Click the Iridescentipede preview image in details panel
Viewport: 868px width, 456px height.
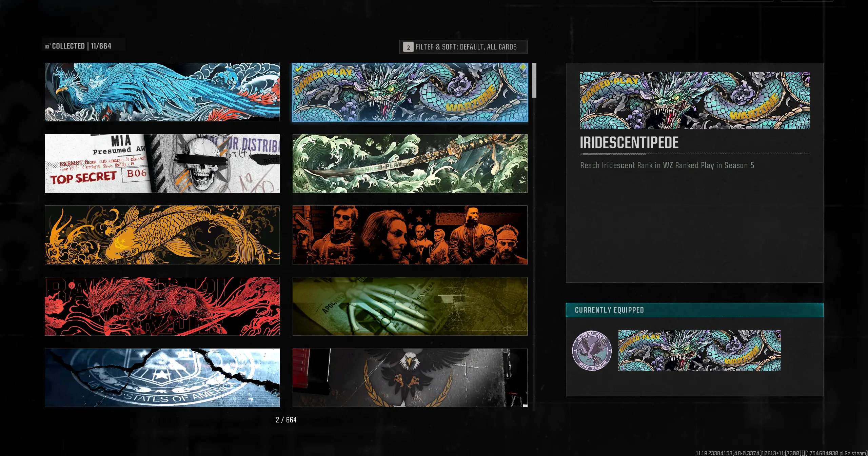click(x=694, y=100)
